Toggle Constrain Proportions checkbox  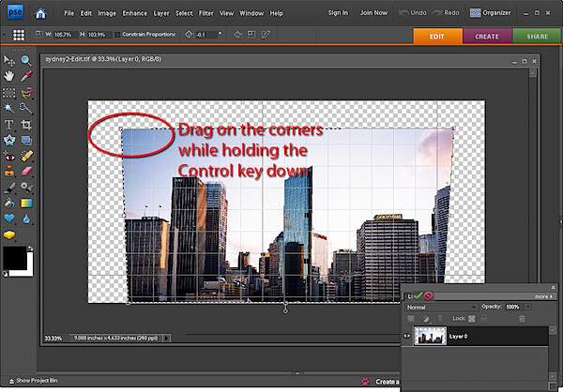[117, 35]
